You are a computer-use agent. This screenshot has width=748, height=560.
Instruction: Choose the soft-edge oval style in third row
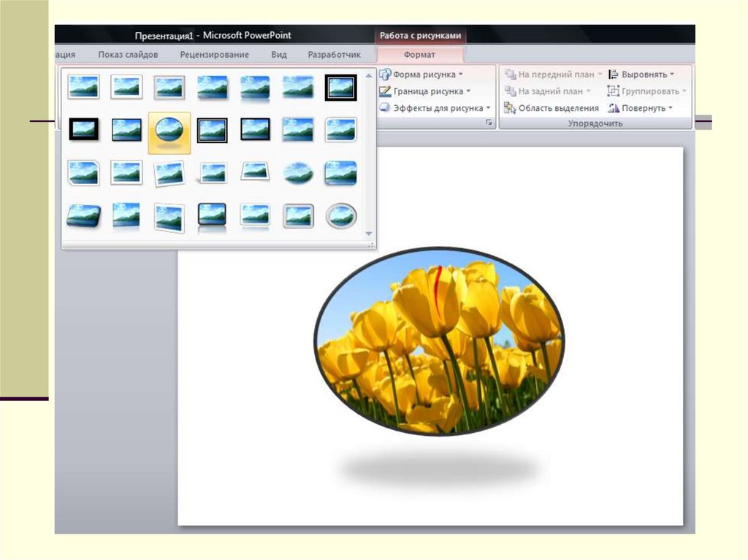tap(298, 173)
